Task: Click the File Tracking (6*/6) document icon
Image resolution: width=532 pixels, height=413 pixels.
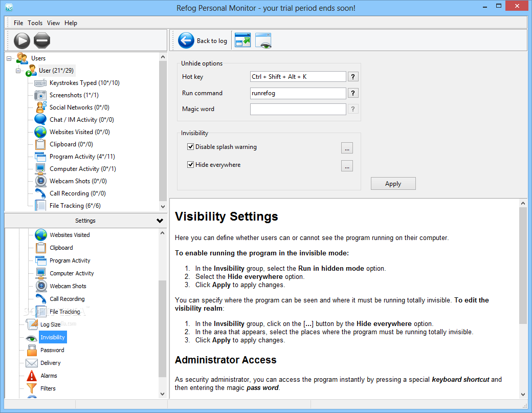Action: pyautogui.click(x=40, y=206)
